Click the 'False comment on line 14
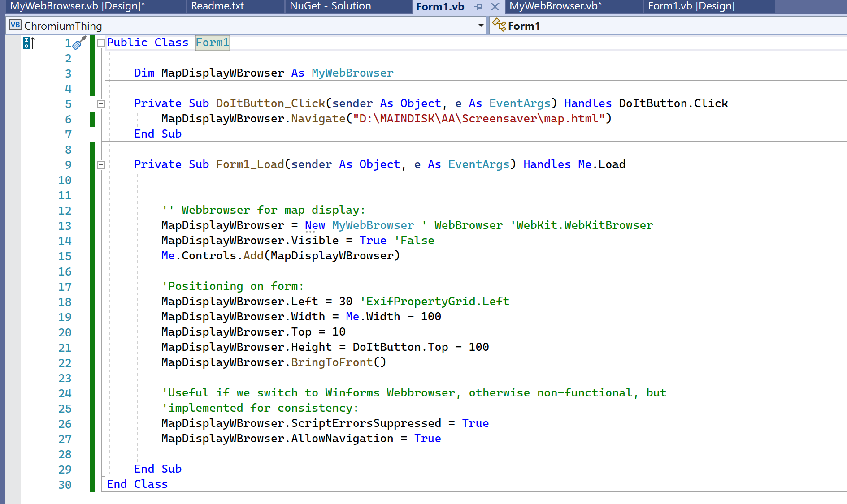Viewport: 847px width, 504px height. [414, 241]
